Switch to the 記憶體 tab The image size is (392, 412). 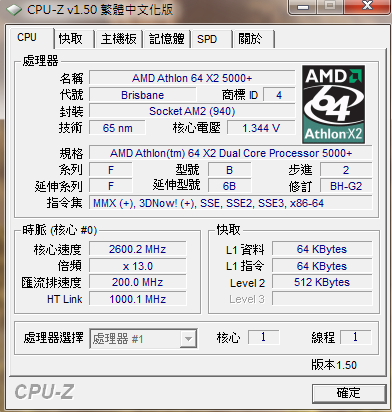point(167,39)
